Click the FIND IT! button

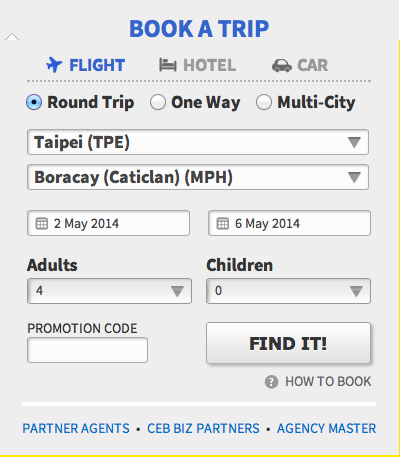click(x=288, y=343)
